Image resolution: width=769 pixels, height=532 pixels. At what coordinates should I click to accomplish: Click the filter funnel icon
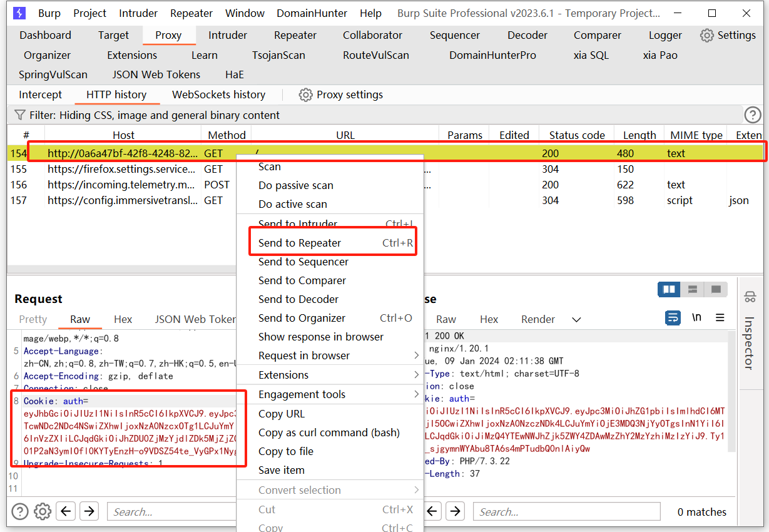[x=20, y=115]
